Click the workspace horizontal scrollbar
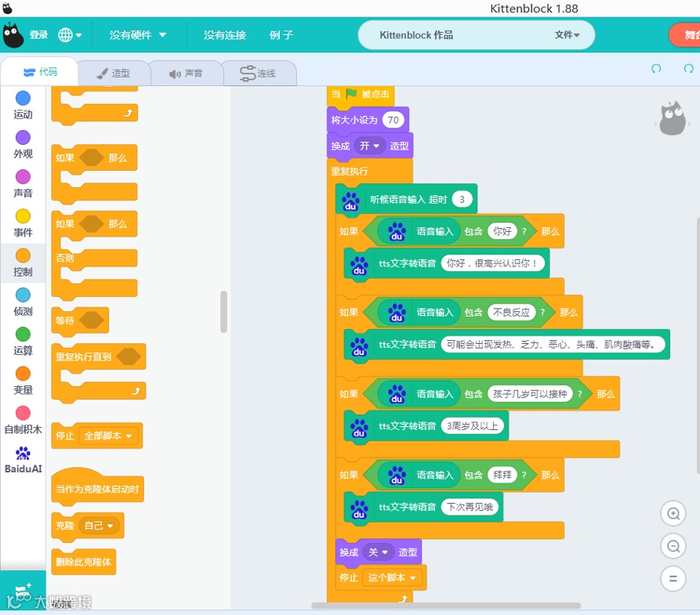Viewport: 700px width, 615px height. click(x=446, y=606)
